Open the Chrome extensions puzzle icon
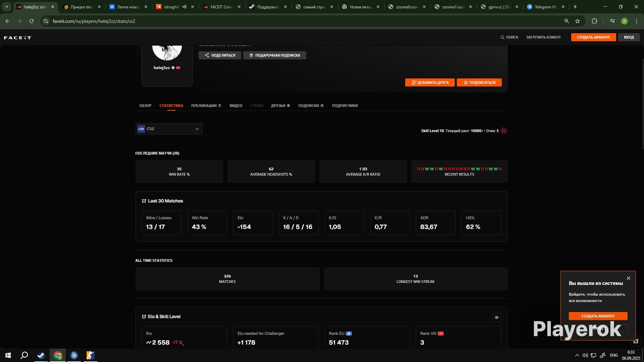 594,21
